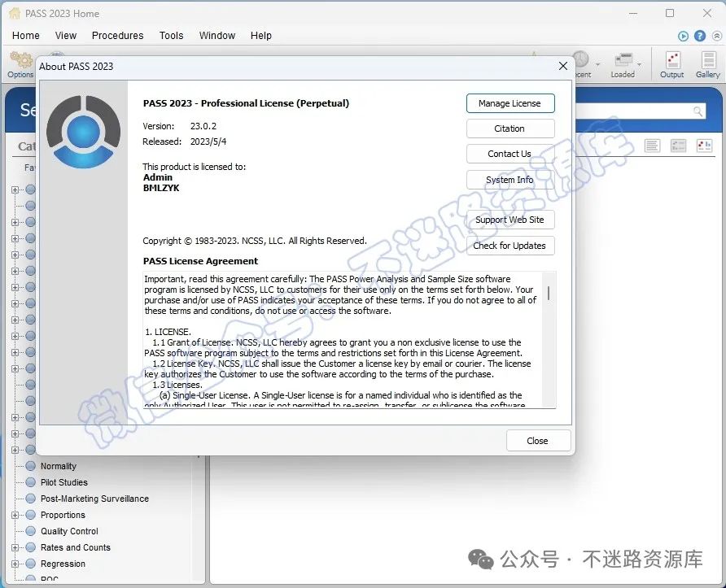This screenshot has height=588, width=726.
Task: Click the Manage License button
Action: coord(510,103)
